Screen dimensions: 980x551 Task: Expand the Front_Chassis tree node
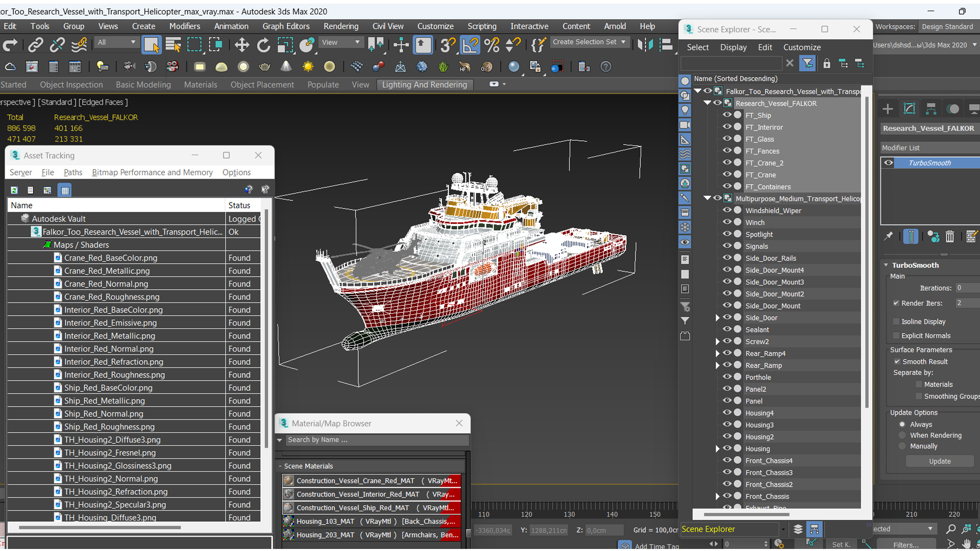[717, 496]
